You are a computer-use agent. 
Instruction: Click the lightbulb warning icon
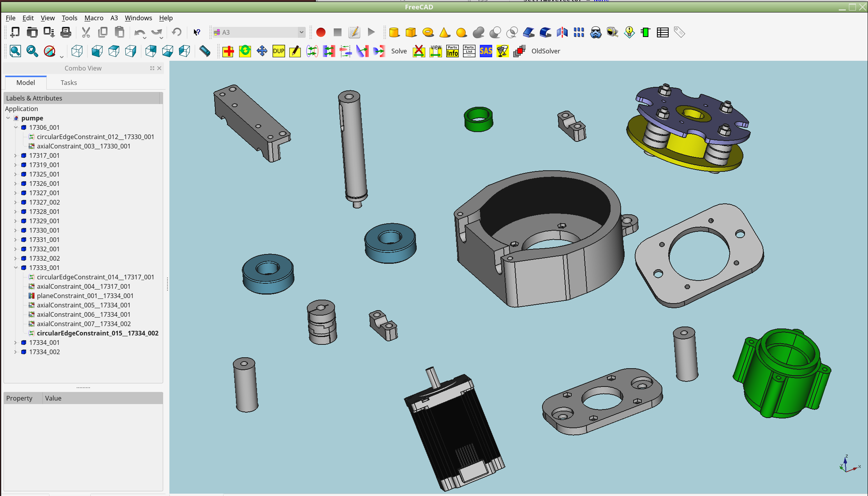629,32
